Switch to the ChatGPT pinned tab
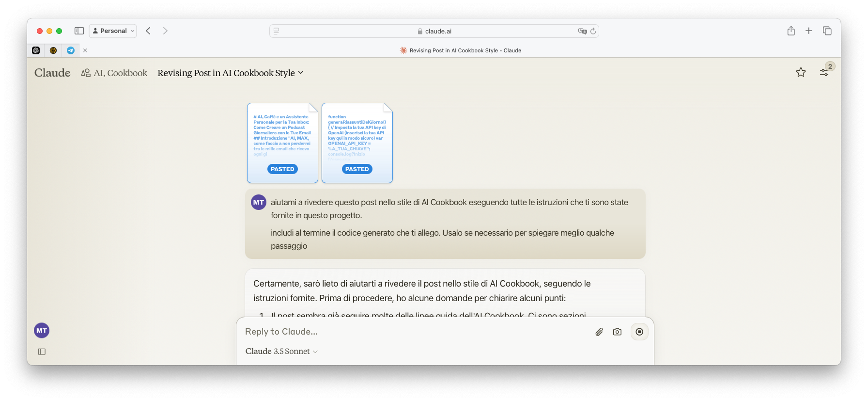Image resolution: width=868 pixels, height=401 pixels. tap(36, 50)
